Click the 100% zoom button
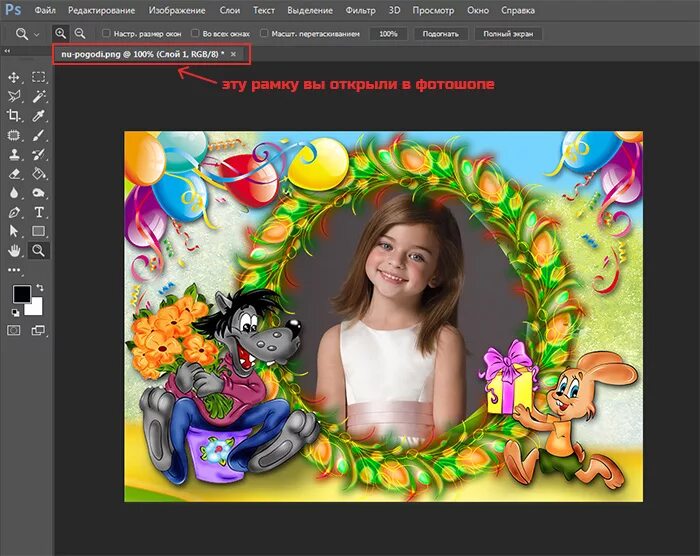The image size is (700, 556). [388, 34]
